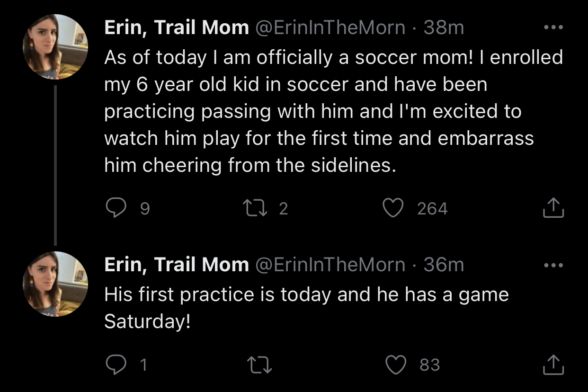Open 'Erin, Trail Mom' name on second tweet

click(176, 265)
